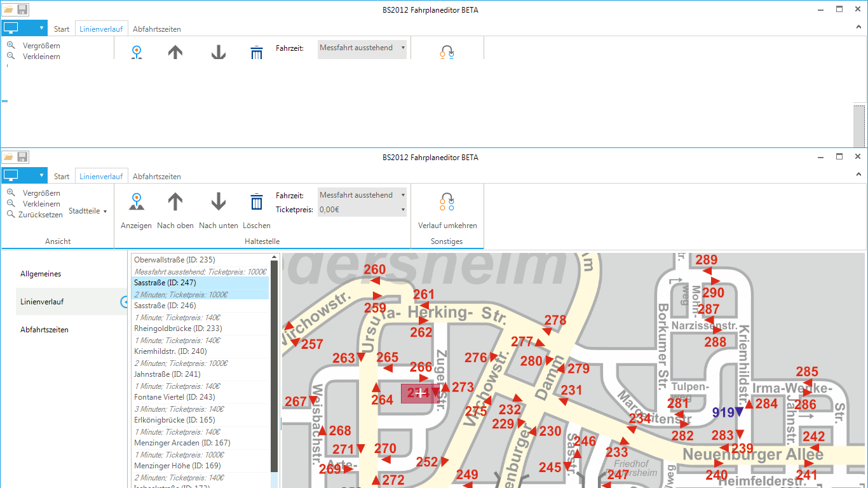
Task: Switch to Abfahrtszeiten ribbon tab in lower window
Action: coord(156,177)
